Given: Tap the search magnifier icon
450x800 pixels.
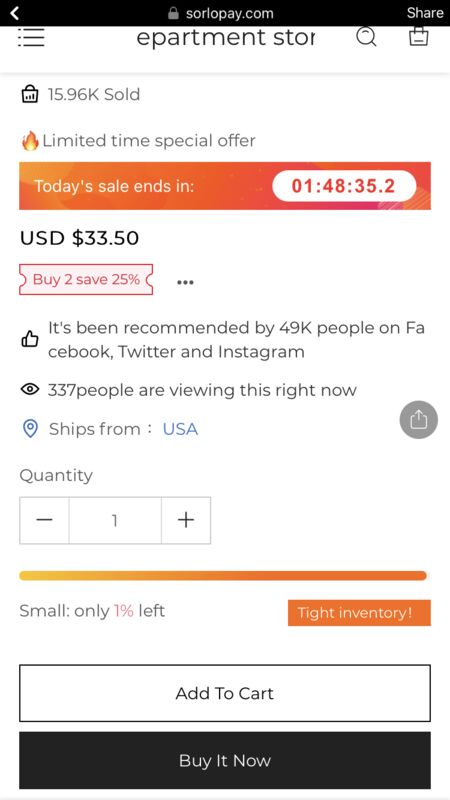Looking at the screenshot, I should 366,37.
